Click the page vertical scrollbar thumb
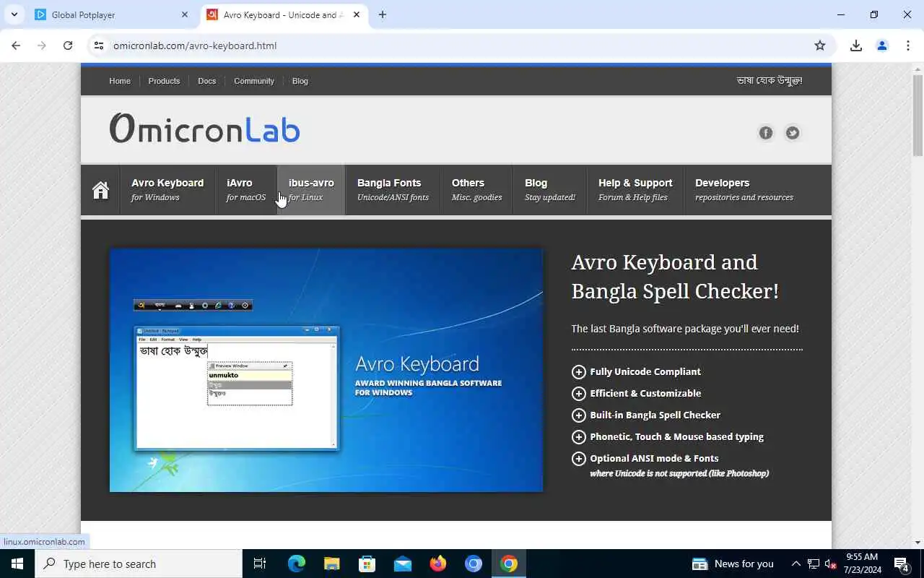Screen dimensions: 924x578 coord(918,114)
